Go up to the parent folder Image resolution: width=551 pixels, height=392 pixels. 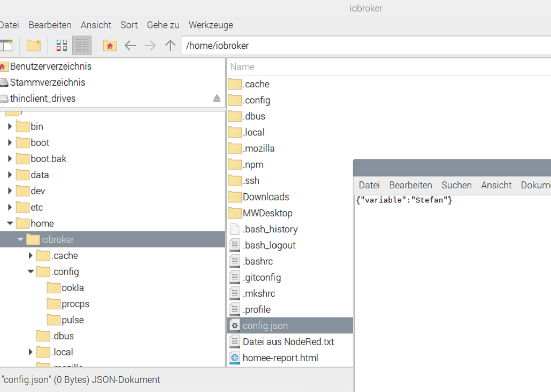(170, 46)
